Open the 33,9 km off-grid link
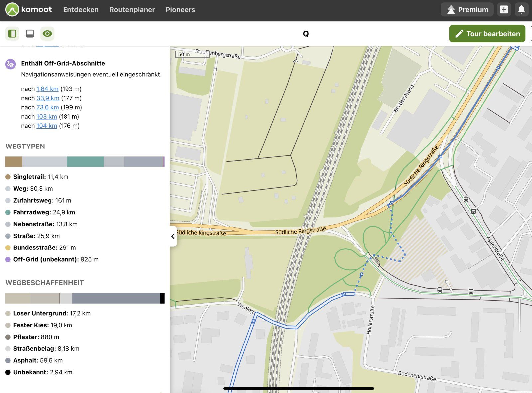Viewport: 532px width, 393px height. (x=48, y=98)
